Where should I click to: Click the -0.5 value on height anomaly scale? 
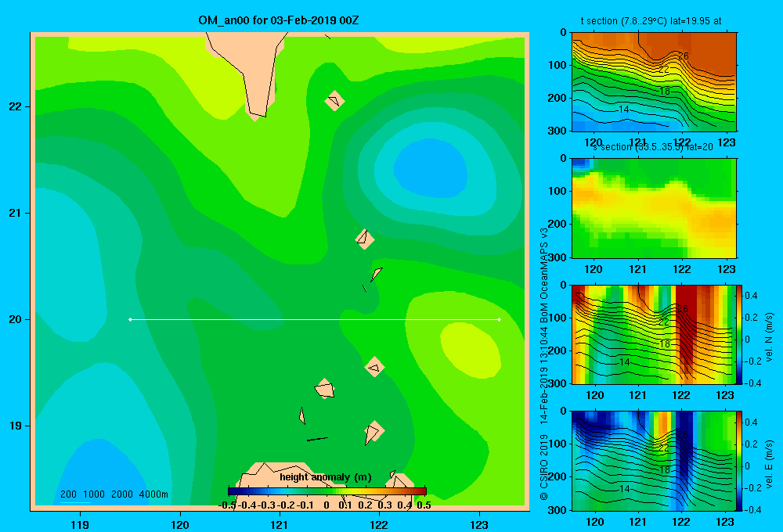point(228,505)
